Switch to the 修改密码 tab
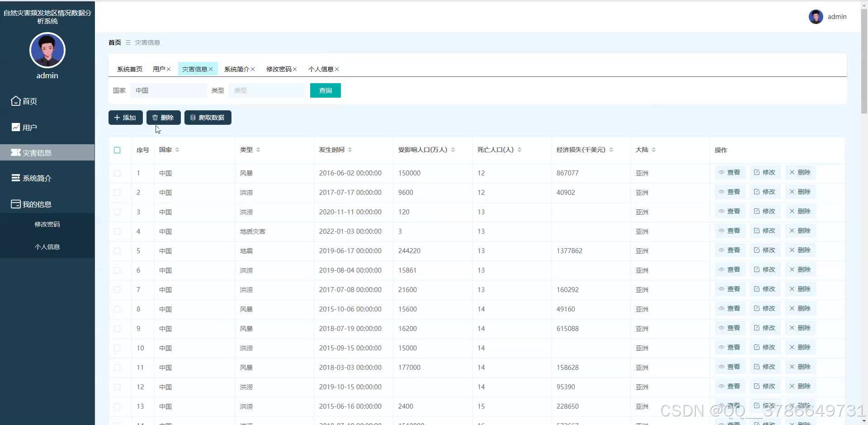 [278, 69]
